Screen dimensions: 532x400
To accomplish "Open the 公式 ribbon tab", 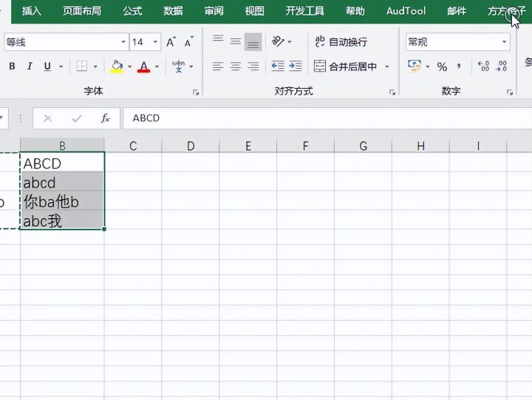I will (132, 11).
